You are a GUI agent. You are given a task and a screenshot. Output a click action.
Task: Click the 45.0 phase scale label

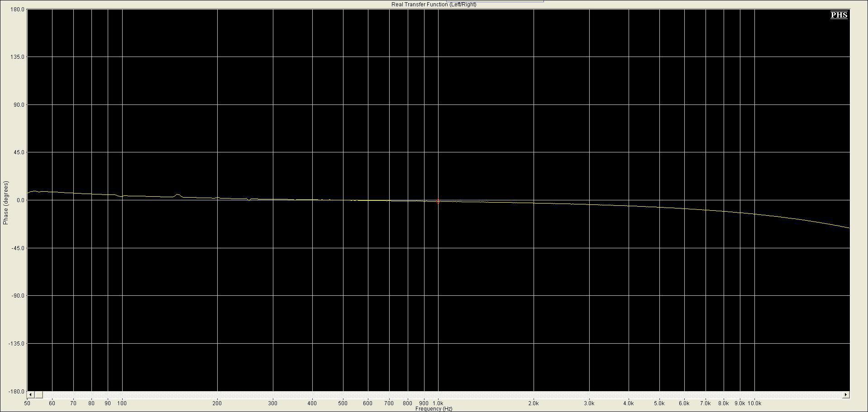[x=19, y=152]
